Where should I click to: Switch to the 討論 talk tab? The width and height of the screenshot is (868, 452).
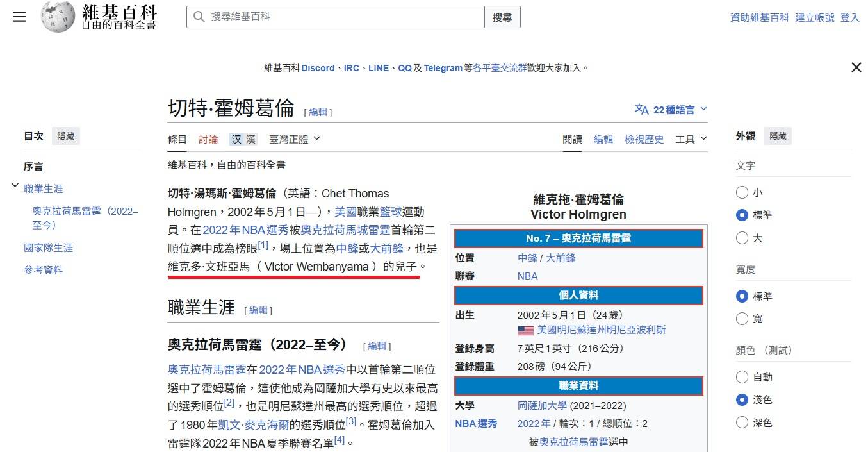[208, 139]
